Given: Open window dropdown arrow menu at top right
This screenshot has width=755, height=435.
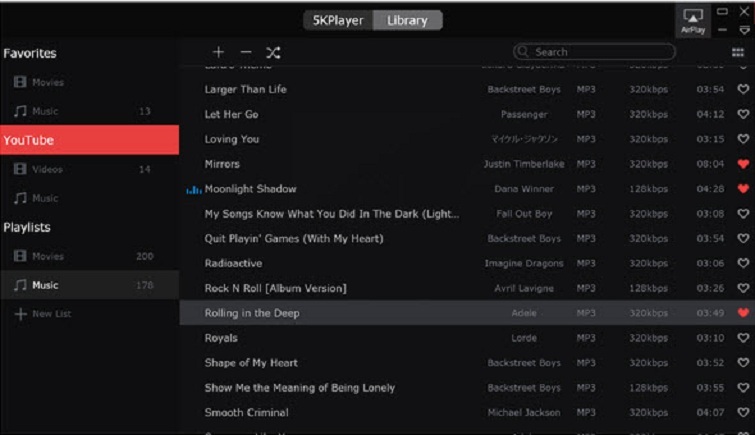Looking at the screenshot, I should [x=743, y=31].
